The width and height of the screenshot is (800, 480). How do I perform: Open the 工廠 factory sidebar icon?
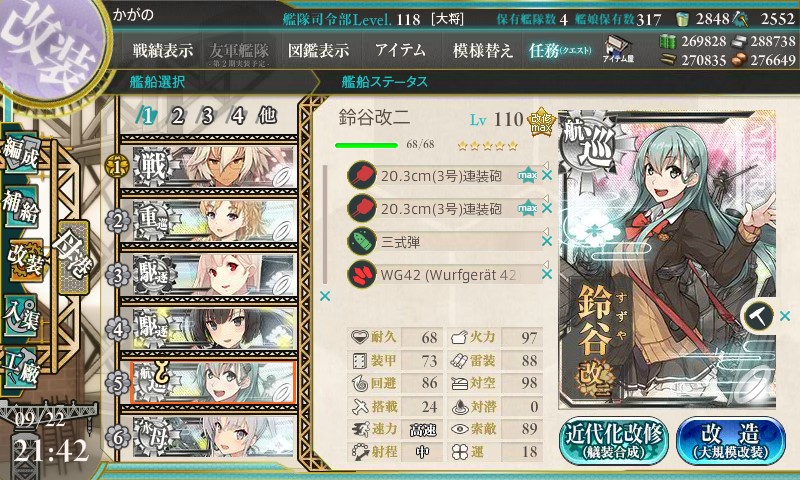point(20,366)
